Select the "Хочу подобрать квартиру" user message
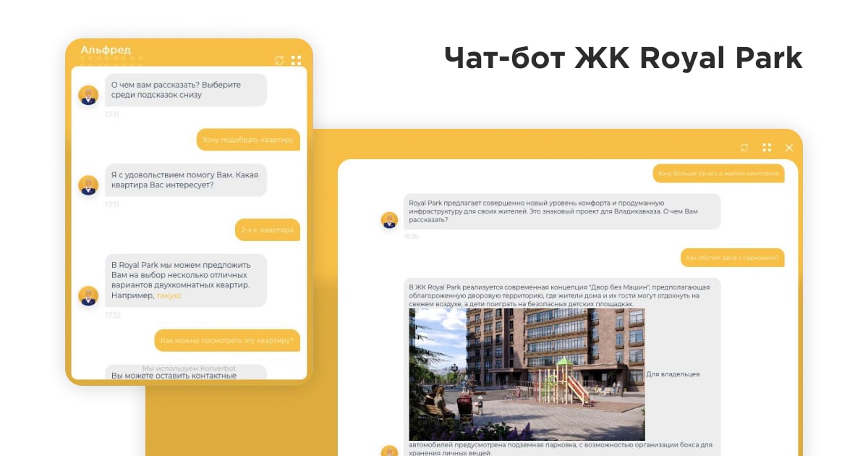Image resolution: width=868 pixels, height=456 pixels. click(248, 140)
